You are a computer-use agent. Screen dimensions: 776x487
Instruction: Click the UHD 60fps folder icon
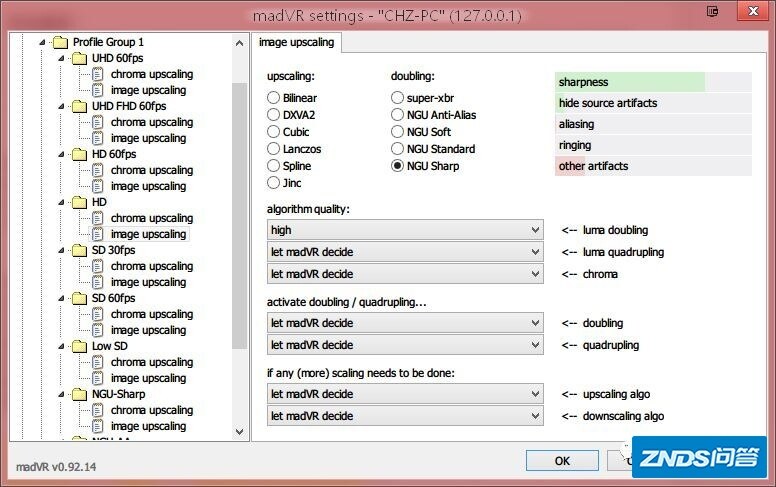click(78, 58)
